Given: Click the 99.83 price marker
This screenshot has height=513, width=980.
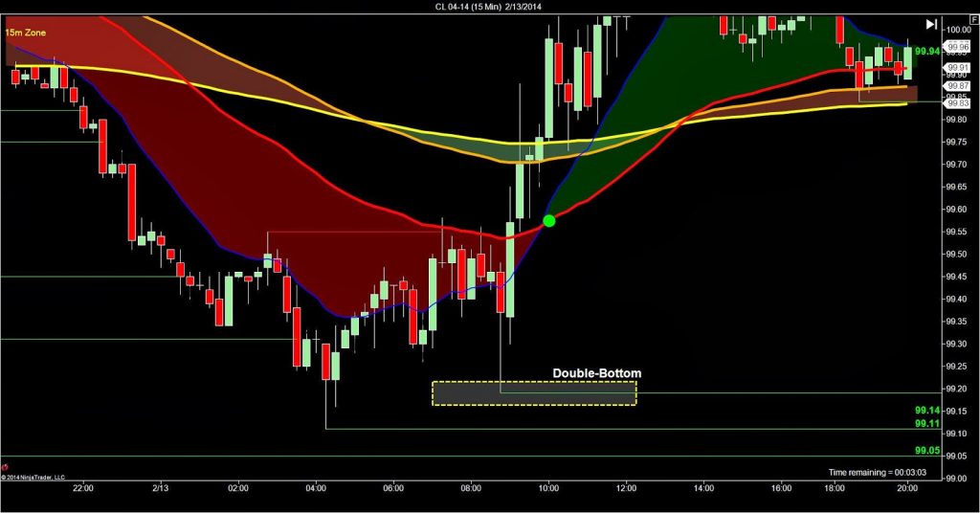Looking at the screenshot, I should point(957,103).
